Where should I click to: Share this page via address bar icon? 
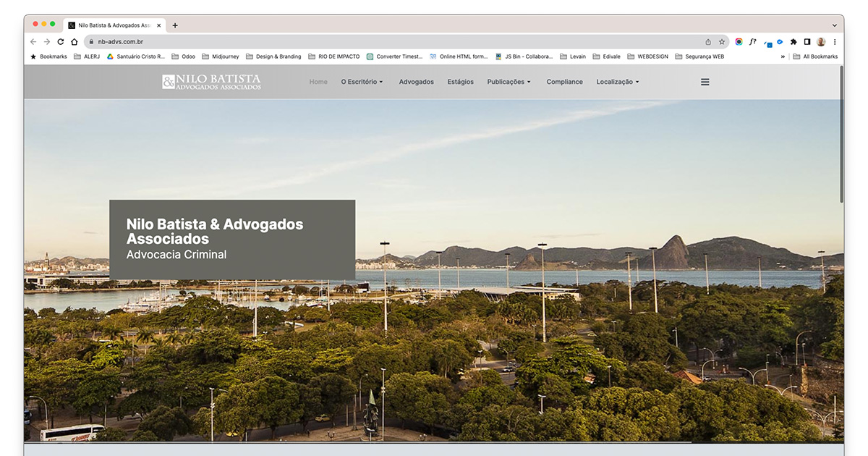[x=708, y=42]
